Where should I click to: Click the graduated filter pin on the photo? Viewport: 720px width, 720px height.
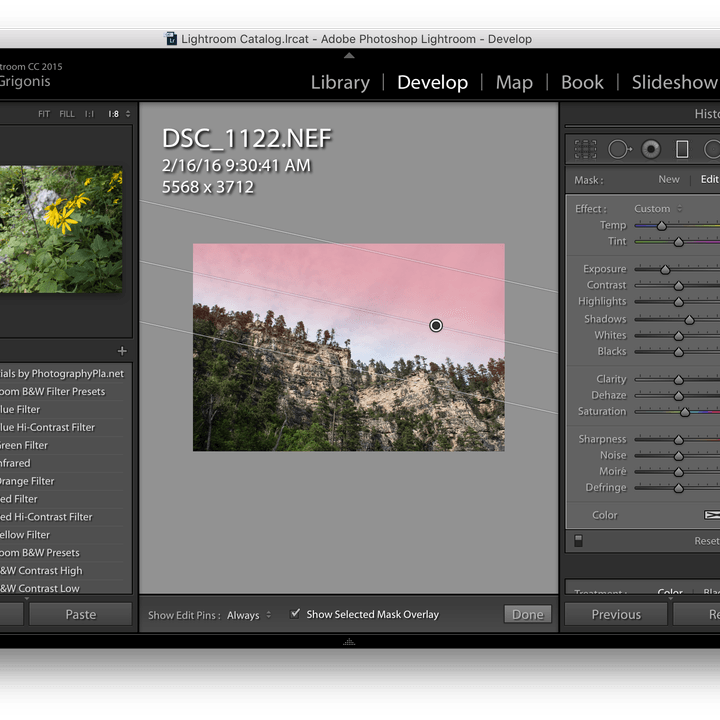pos(436,326)
